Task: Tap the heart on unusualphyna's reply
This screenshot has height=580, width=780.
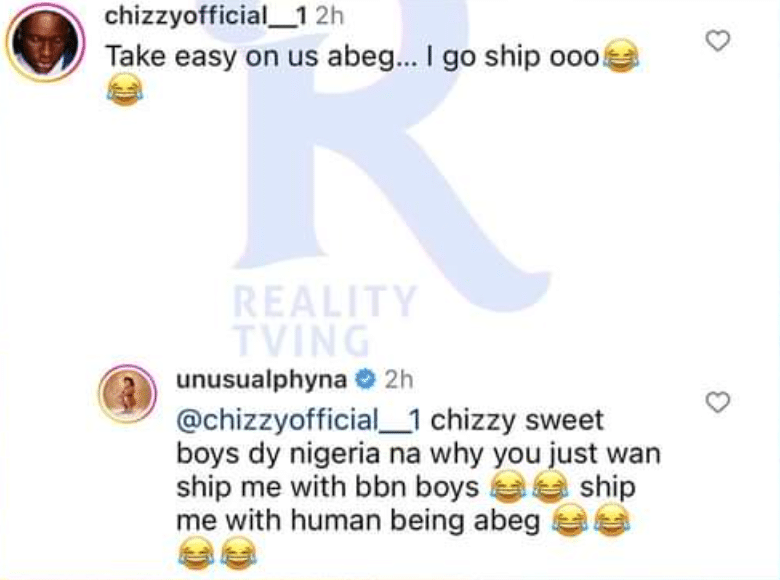Action: (x=718, y=402)
